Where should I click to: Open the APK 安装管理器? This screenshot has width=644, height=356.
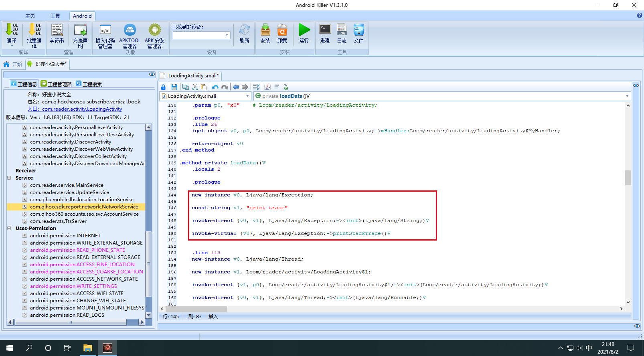click(155, 30)
